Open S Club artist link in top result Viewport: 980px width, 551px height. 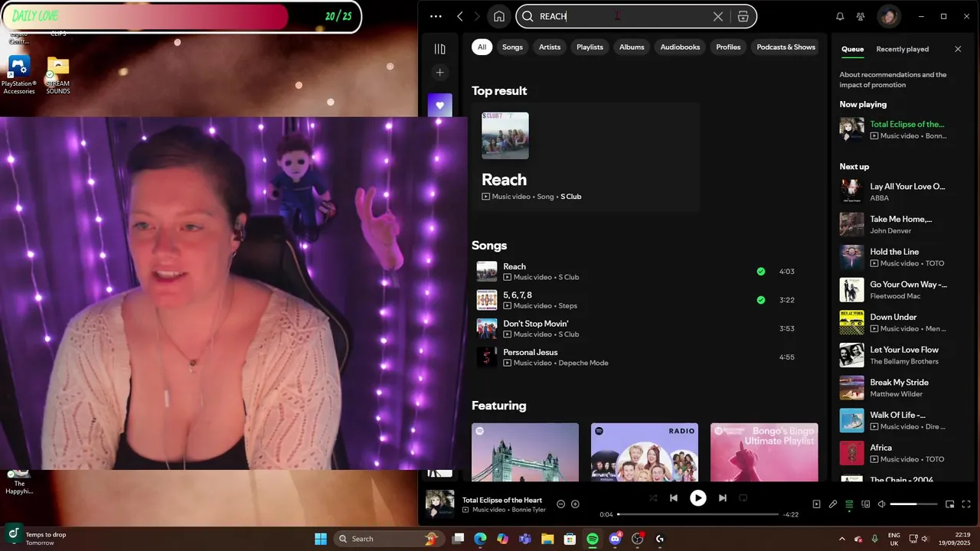pos(570,197)
